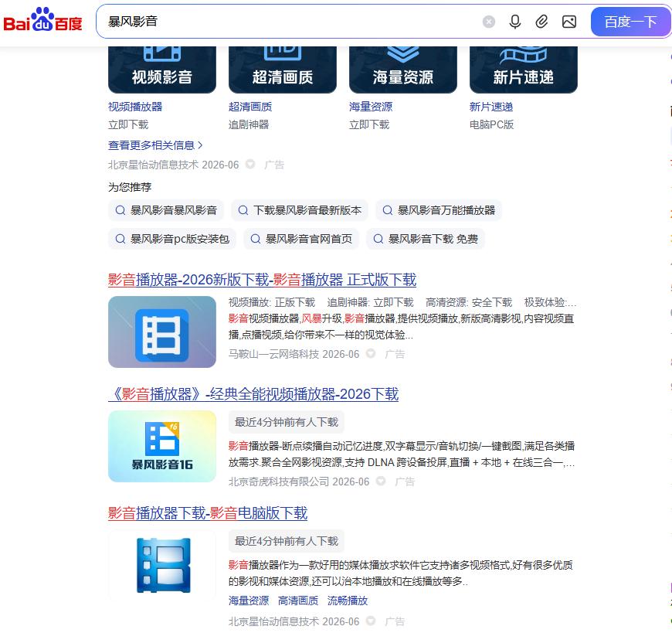Open result 影音播放器下载-影音电脑版下载

[208, 513]
